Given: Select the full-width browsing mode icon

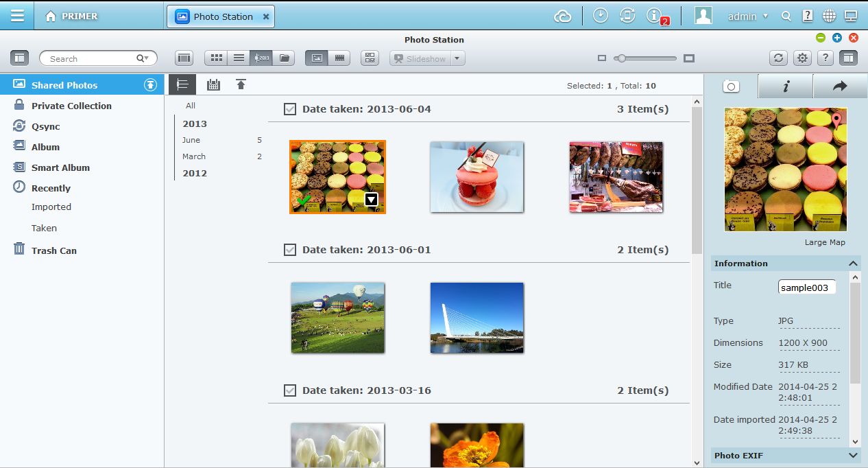Looking at the screenshot, I should 184,58.
